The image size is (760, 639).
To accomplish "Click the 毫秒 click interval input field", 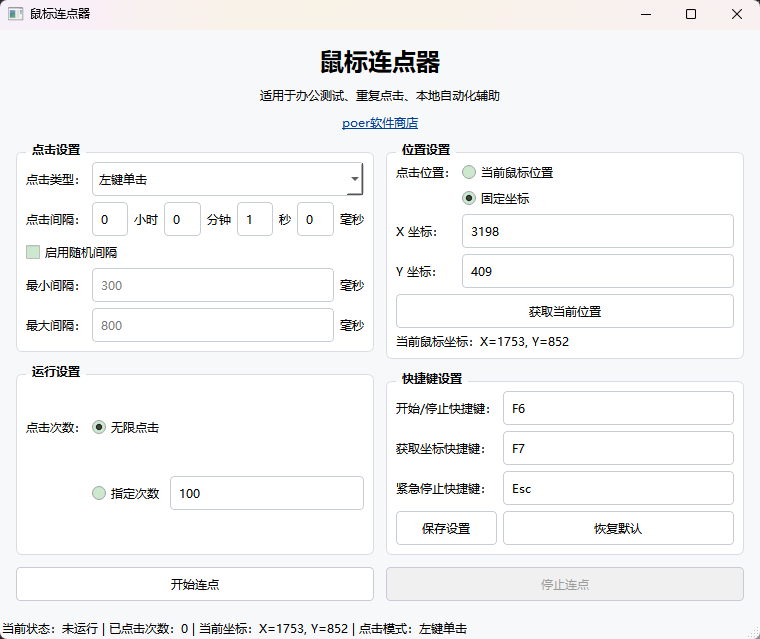I will tap(315, 220).
